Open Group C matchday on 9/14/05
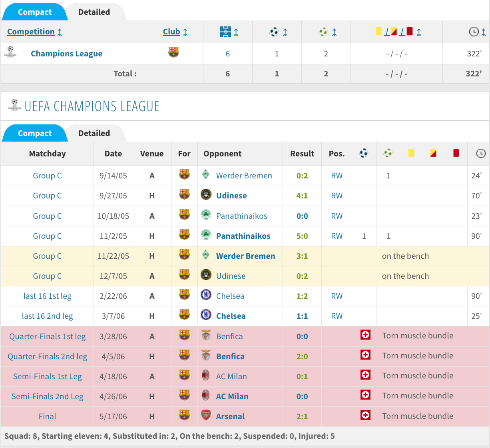The width and height of the screenshot is (490, 448). point(47,176)
